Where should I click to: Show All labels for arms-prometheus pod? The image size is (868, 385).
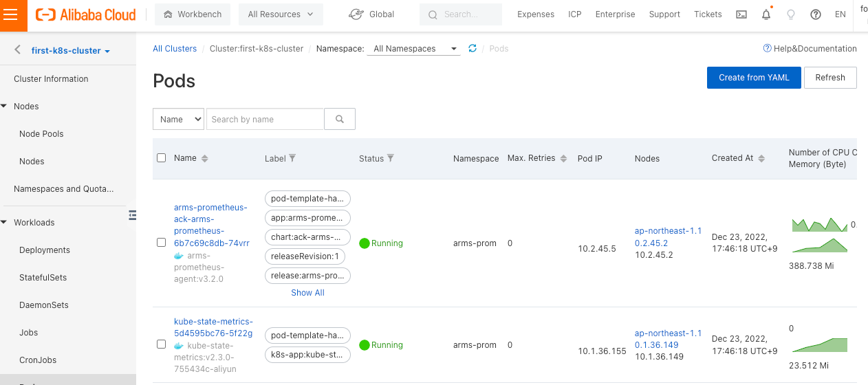point(307,293)
